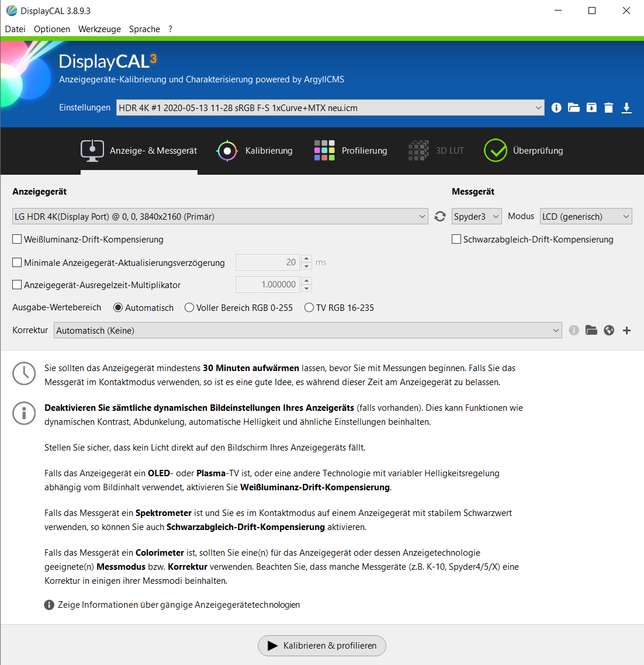Switch to the Überprüfung tab

[x=524, y=151]
